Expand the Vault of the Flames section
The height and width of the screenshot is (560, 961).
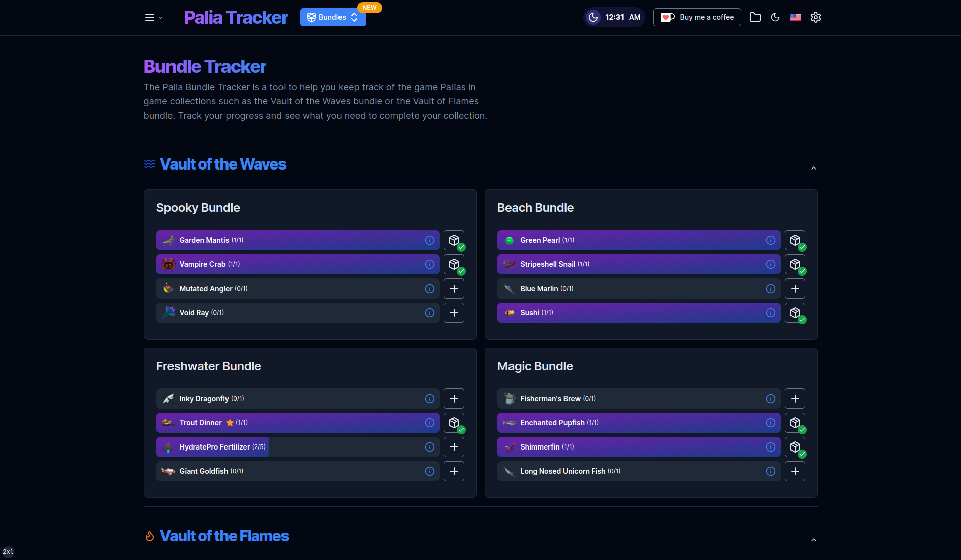pyautogui.click(x=813, y=539)
